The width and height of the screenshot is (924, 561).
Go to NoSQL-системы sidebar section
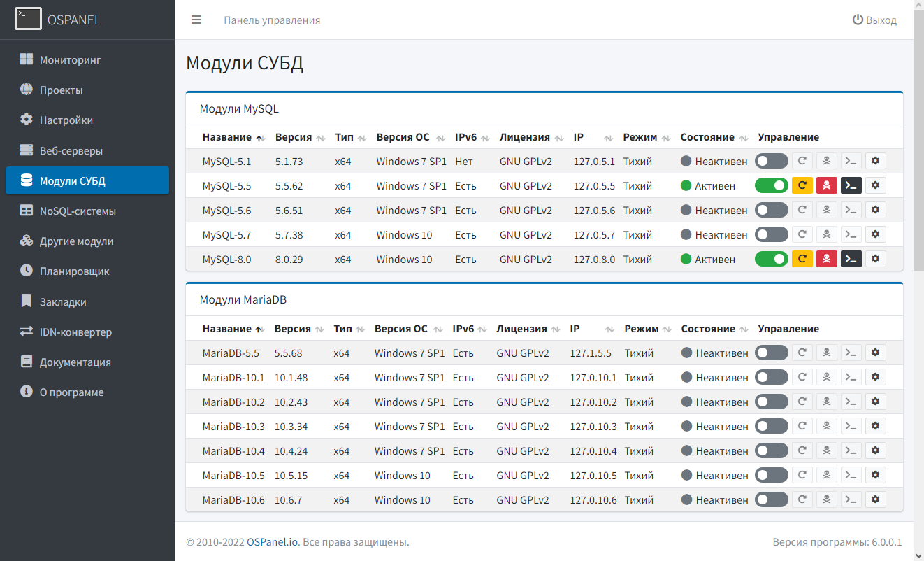[x=77, y=211]
